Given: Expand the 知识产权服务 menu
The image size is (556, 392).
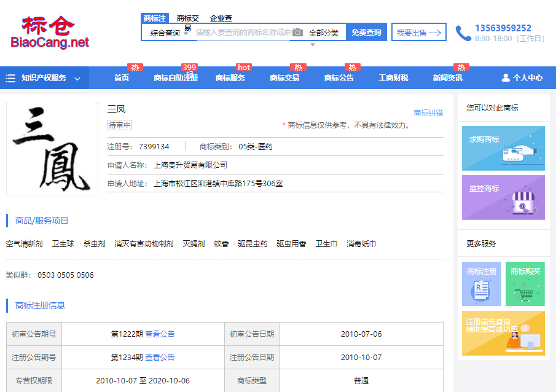Looking at the screenshot, I should (x=44, y=77).
